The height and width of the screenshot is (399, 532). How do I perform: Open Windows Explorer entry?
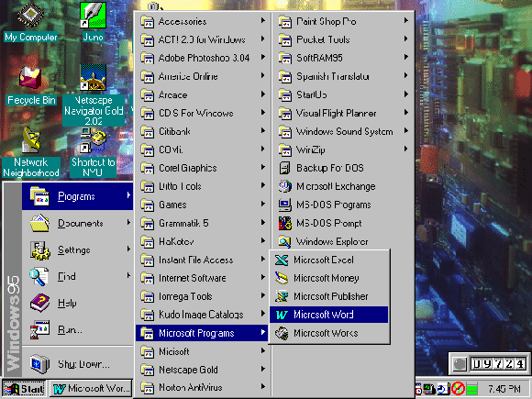tap(343, 241)
